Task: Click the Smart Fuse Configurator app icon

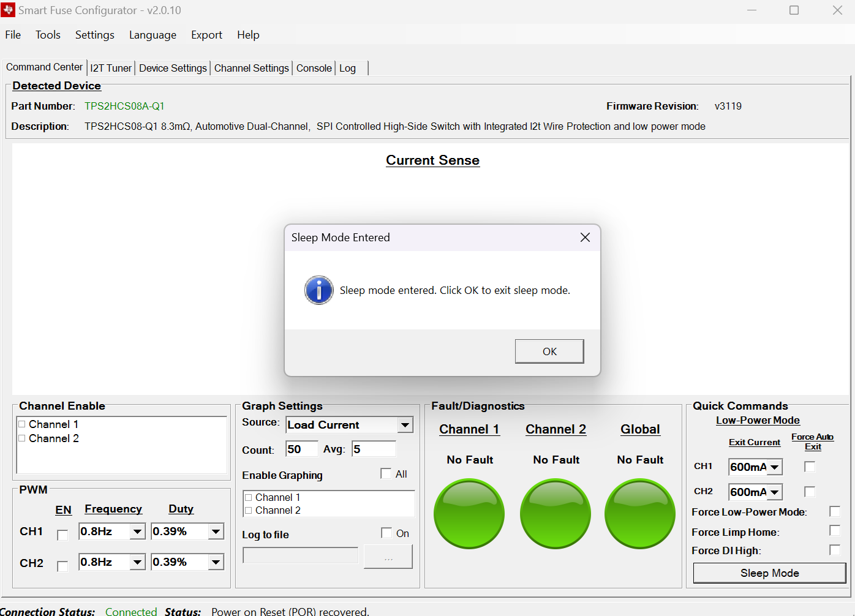Action: (9, 10)
